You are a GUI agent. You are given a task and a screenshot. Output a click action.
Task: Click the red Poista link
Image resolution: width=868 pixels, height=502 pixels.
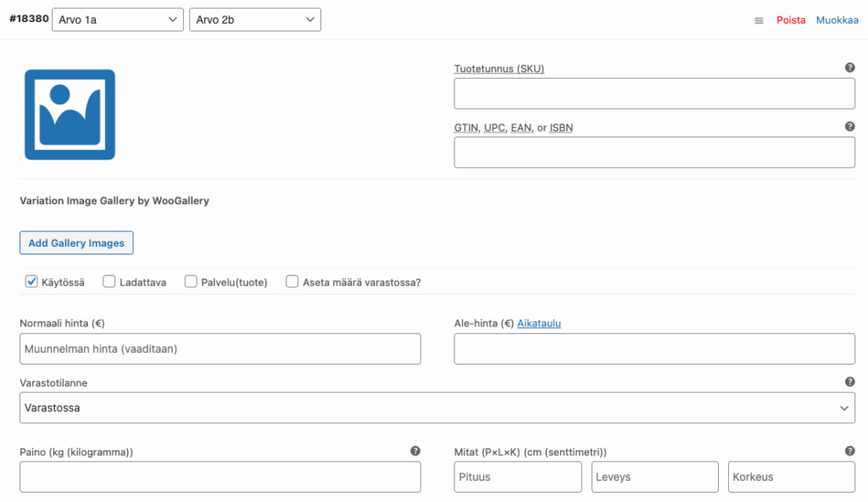point(791,20)
